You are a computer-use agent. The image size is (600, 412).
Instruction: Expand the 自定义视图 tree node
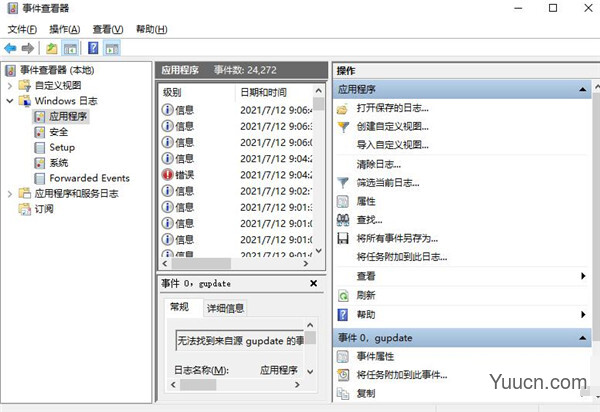(x=10, y=86)
